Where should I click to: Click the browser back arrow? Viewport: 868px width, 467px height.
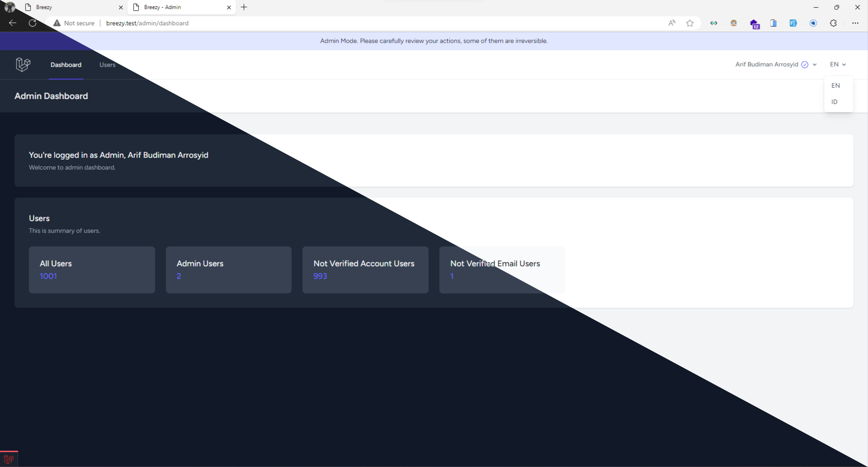(12, 23)
